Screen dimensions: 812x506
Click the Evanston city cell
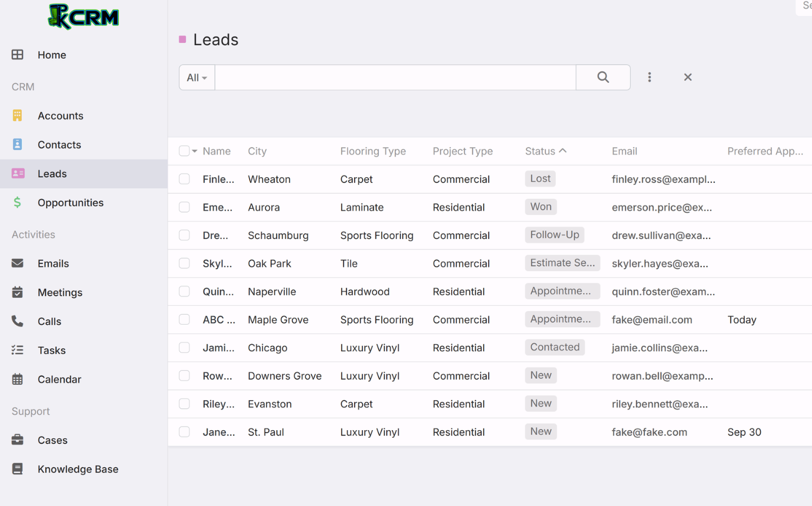(269, 404)
